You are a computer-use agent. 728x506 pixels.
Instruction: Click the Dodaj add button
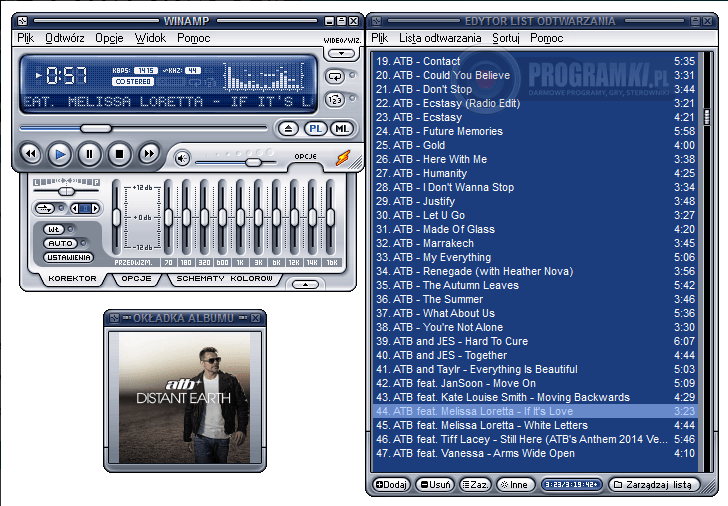click(391, 485)
